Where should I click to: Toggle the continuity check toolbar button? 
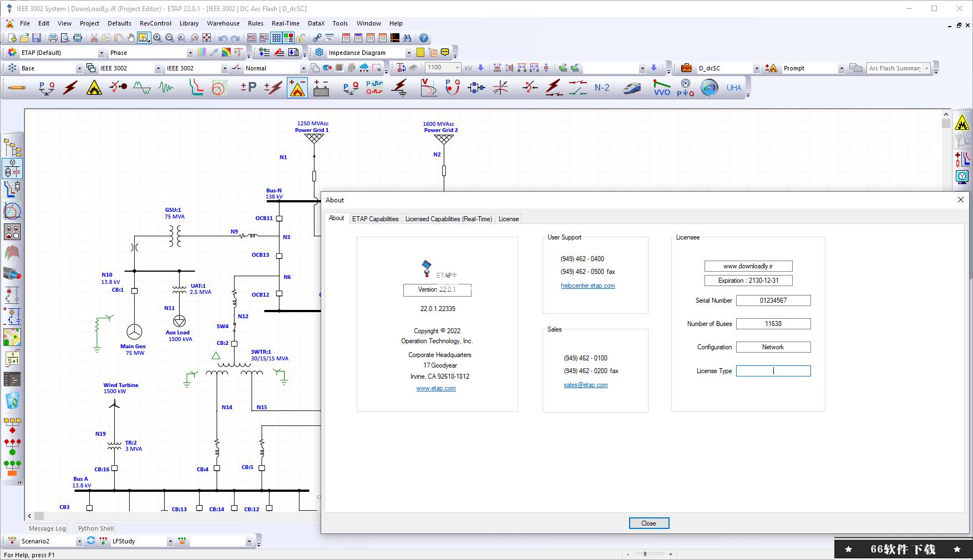[288, 38]
